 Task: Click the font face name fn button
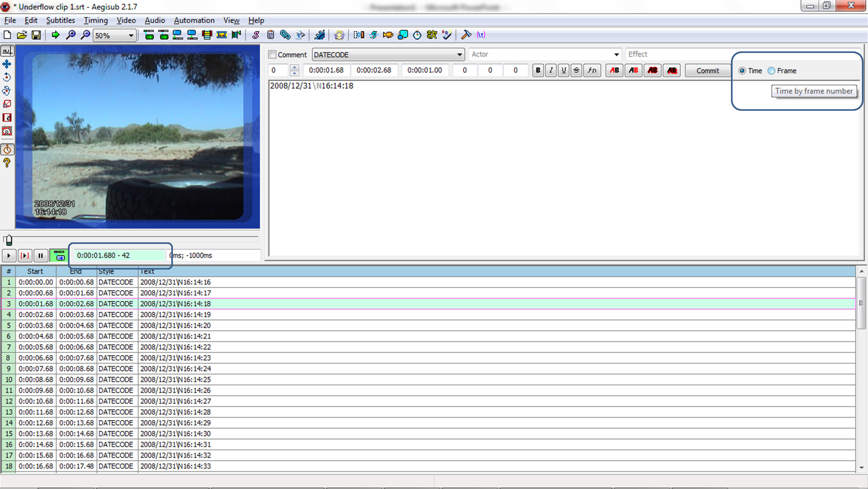point(592,70)
